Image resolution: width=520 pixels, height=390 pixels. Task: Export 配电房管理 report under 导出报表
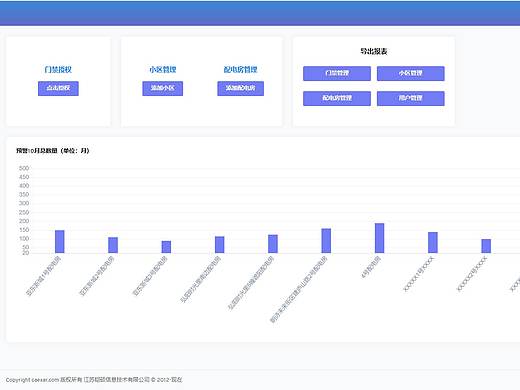tap(337, 98)
